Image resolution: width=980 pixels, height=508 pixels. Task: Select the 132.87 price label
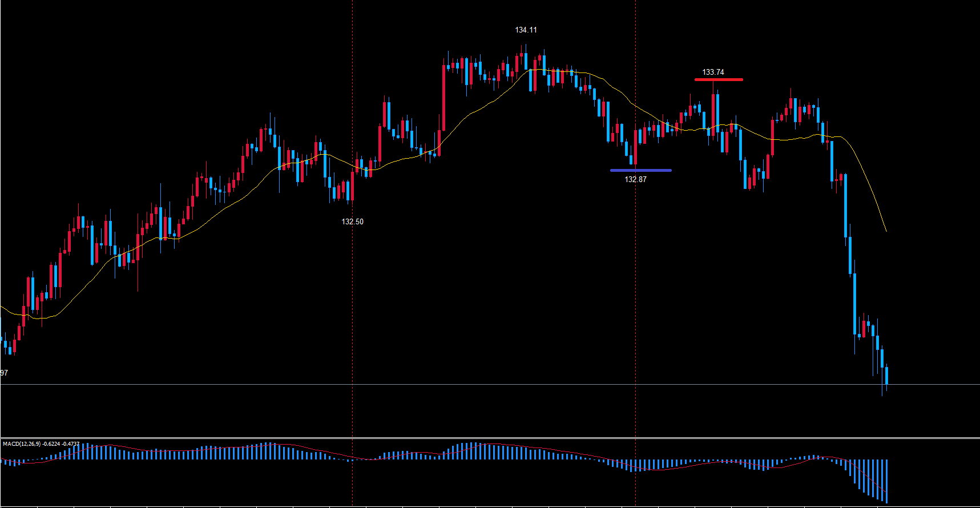[635, 179]
